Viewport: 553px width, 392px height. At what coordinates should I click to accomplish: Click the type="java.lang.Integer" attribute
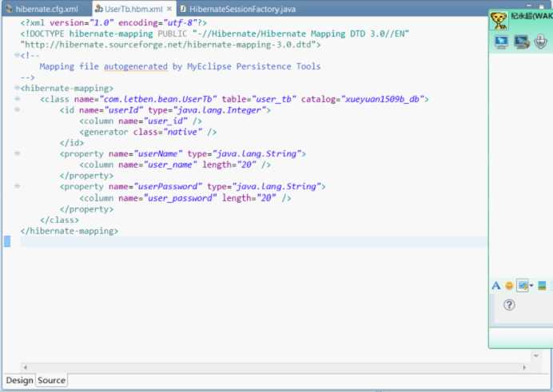(207, 110)
